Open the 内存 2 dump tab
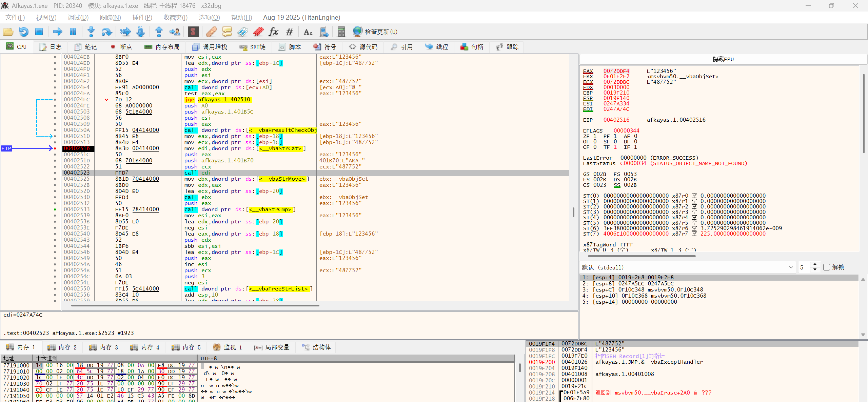 62,347
